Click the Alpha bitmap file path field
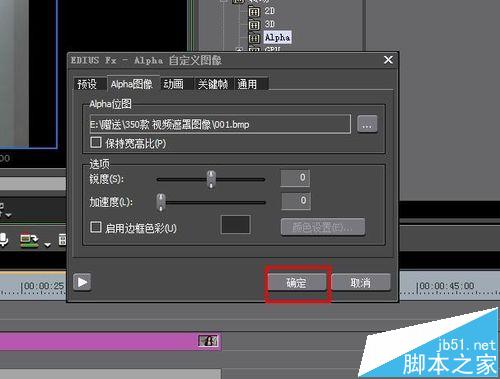 pos(220,124)
